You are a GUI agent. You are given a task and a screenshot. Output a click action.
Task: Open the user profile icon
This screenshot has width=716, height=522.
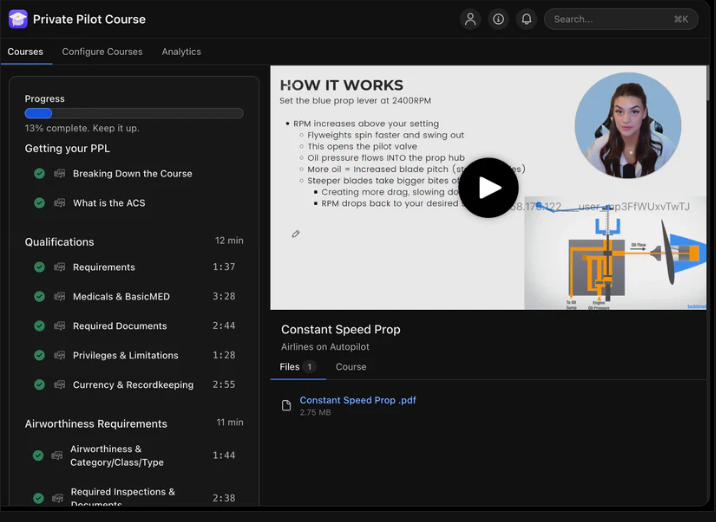[470, 19]
